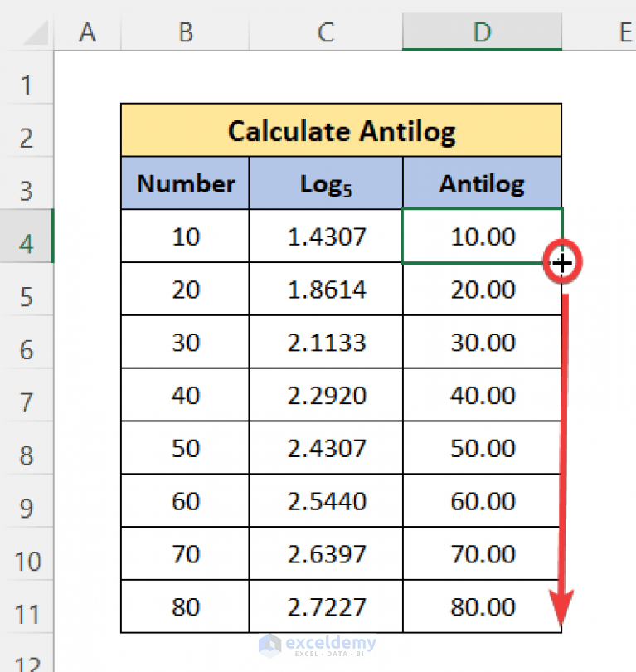Select antilog cell 70.00
The height and width of the screenshot is (672, 636).
click(x=483, y=553)
